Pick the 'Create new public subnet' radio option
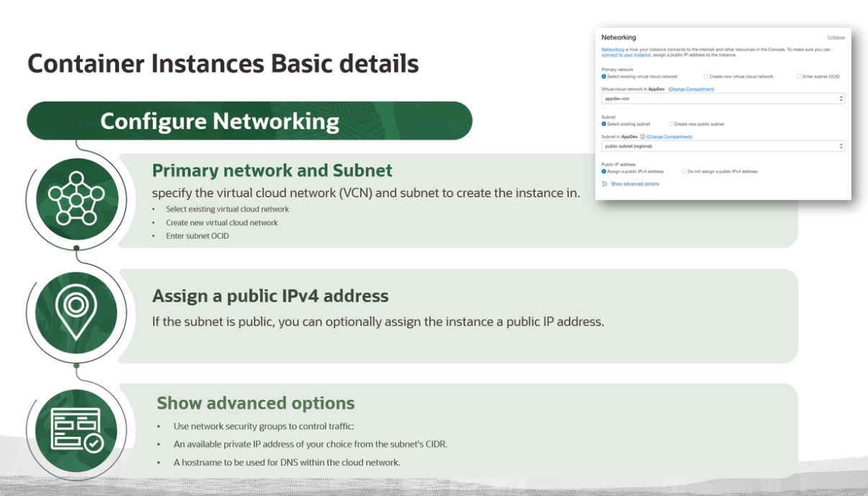This screenshot has height=496, width=868. click(671, 124)
